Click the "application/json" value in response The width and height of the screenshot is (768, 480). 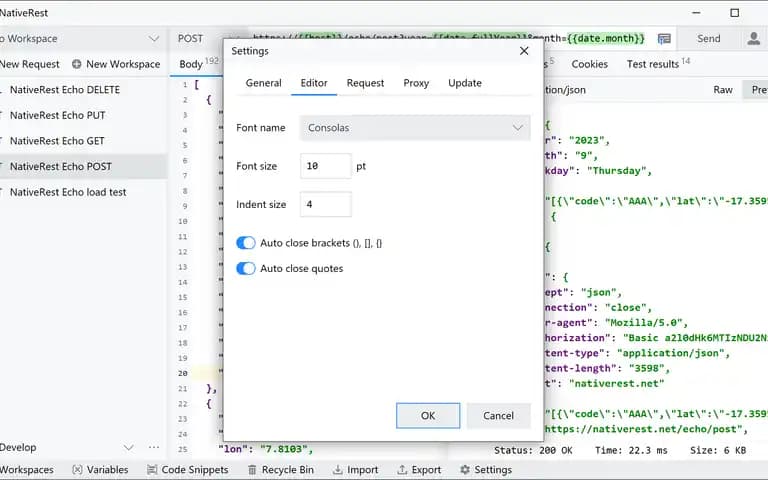click(673, 353)
